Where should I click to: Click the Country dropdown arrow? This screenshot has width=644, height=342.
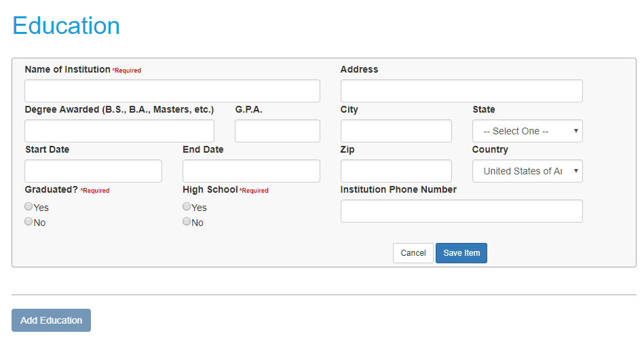(575, 171)
